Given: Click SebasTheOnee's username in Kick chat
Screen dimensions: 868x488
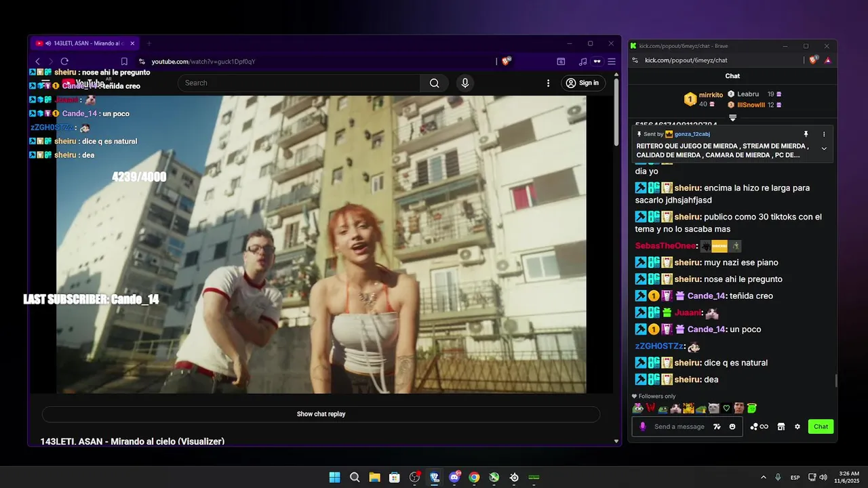Looking at the screenshot, I should point(666,246).
